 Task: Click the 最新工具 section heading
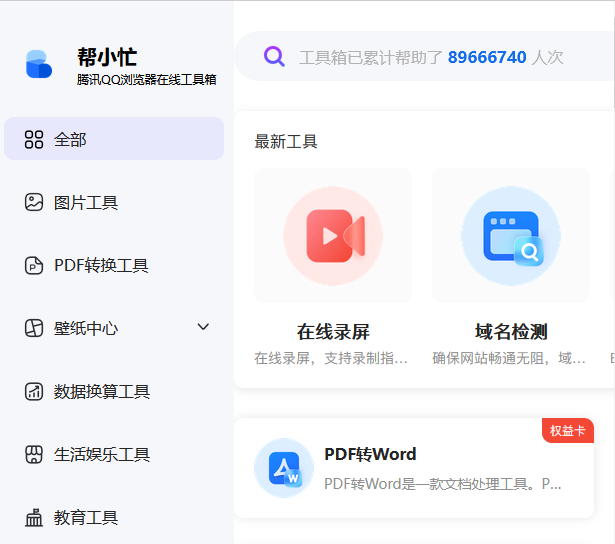[x=286, y=142]
